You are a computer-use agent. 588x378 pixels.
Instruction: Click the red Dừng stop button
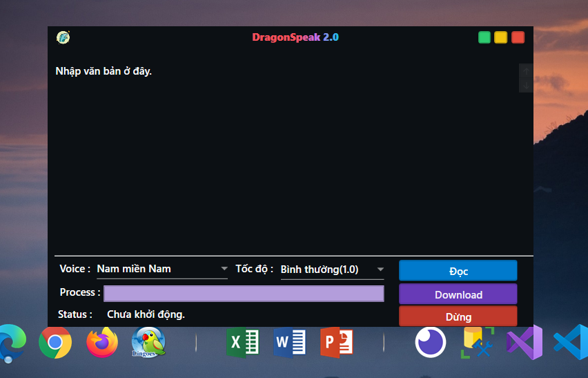(x=458, y=316)
